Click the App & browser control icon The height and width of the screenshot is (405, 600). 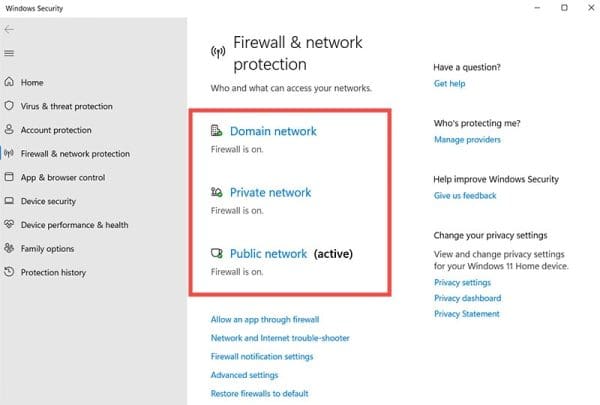pos(9,177)
